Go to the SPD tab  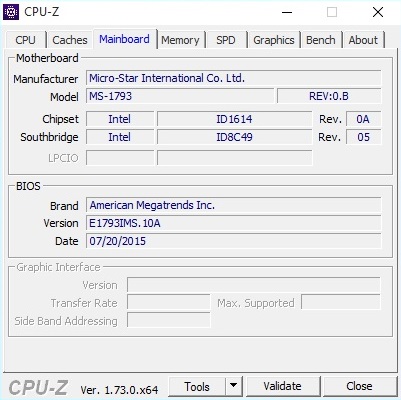point(226,40)
